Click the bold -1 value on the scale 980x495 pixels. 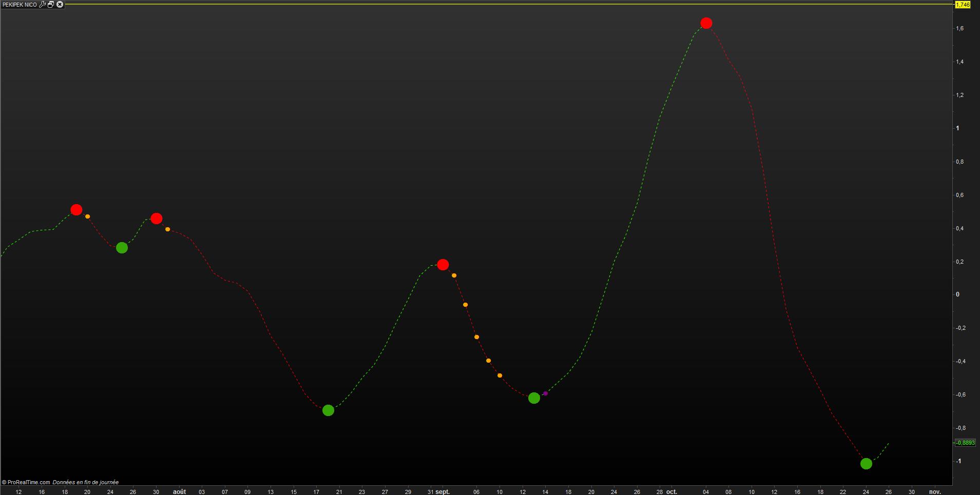pos(958,462)
